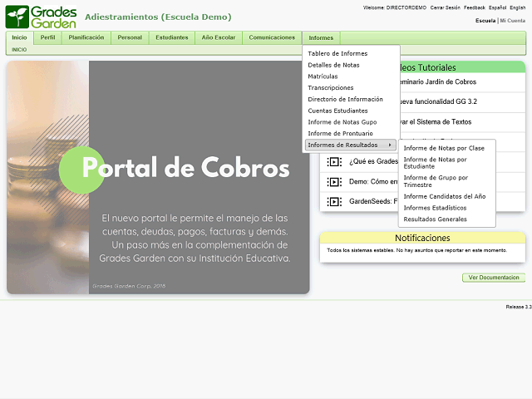Choose Informe de Grupo por Trimestre
532x399 pixels.
pyautogui.click(x=436, y=181)
